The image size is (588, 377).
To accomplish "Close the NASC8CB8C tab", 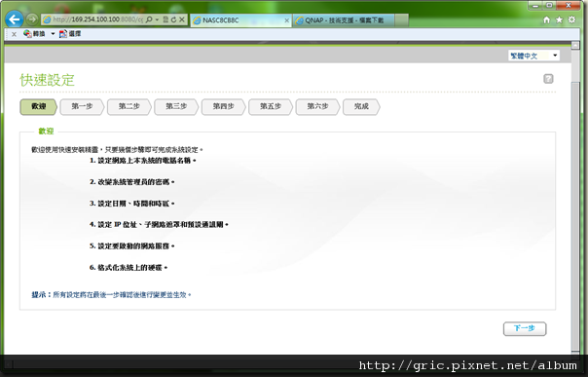I will click(x=287, y=20).
